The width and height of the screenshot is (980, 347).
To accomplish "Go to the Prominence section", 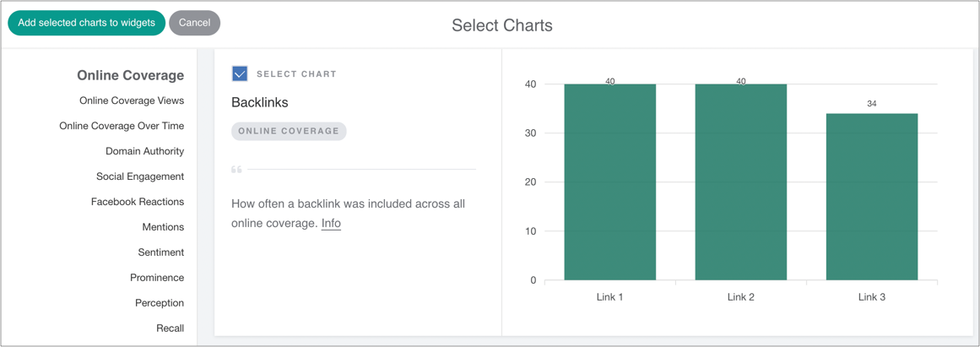I will tap(157, 278).
